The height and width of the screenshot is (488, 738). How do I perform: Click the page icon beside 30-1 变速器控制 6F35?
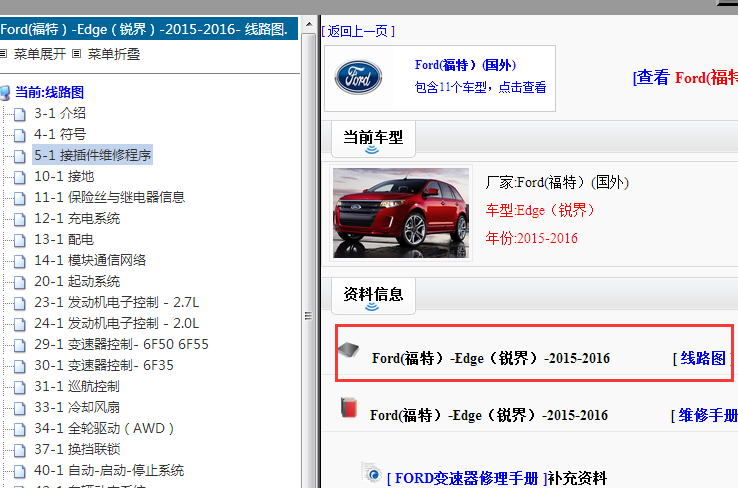pyautogui.click(x=19, y=367)
